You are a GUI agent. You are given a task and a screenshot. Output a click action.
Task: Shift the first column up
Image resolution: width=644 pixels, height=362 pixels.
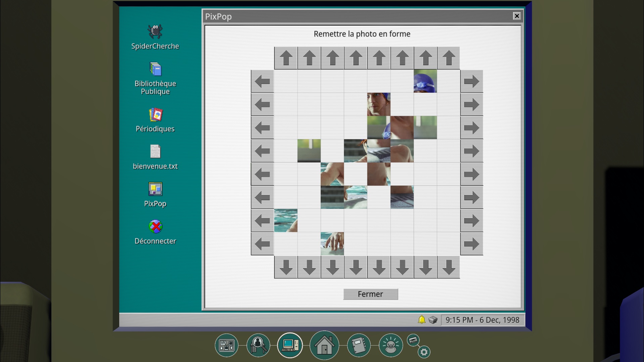point(286,58)
